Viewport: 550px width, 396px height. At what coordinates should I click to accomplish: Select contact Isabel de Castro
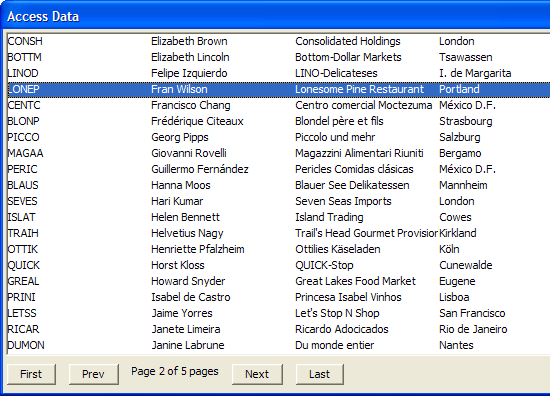pyautogui.click(x=191, y=297)
